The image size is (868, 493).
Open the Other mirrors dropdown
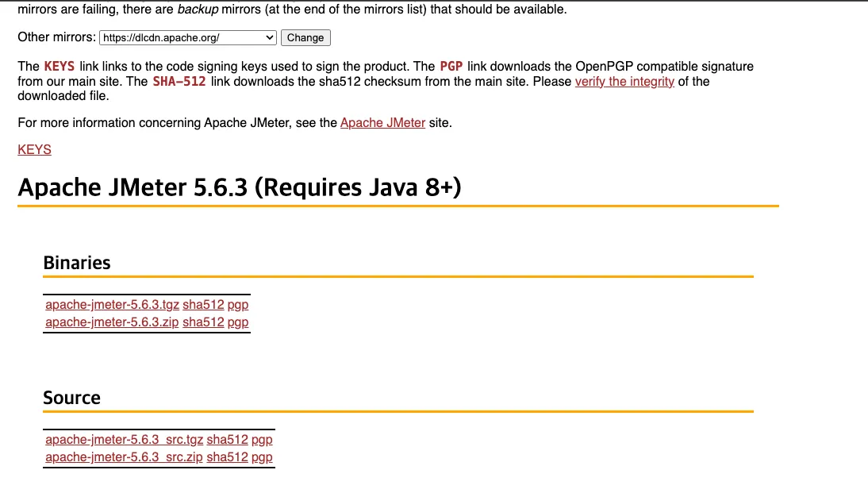tap(188, 37)
